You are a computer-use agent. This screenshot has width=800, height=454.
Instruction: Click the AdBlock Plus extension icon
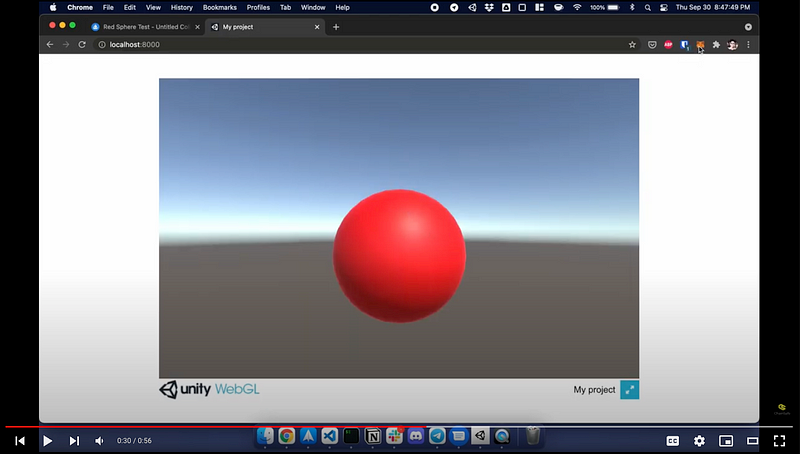pyautogui.click(x=668, y=45)
